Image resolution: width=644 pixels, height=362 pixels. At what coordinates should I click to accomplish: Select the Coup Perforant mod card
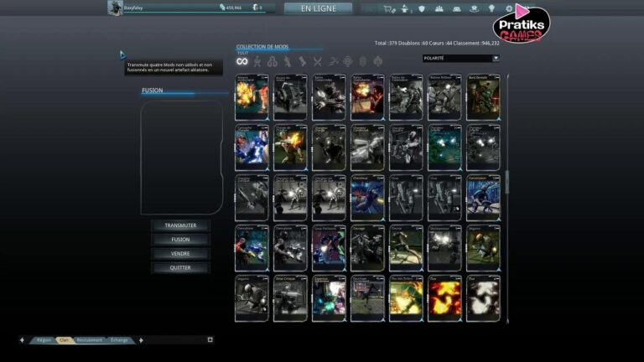click(329, 248)
